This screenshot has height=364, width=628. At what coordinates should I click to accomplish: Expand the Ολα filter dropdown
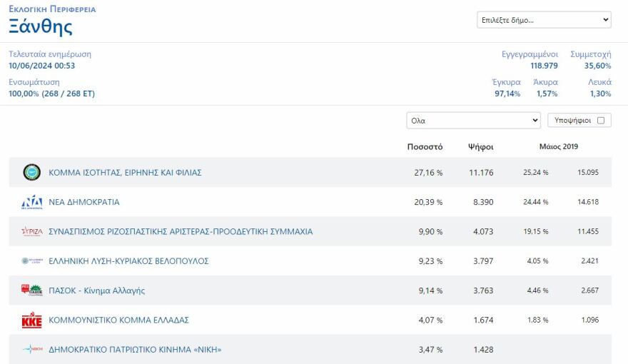(x=473, y=121)
